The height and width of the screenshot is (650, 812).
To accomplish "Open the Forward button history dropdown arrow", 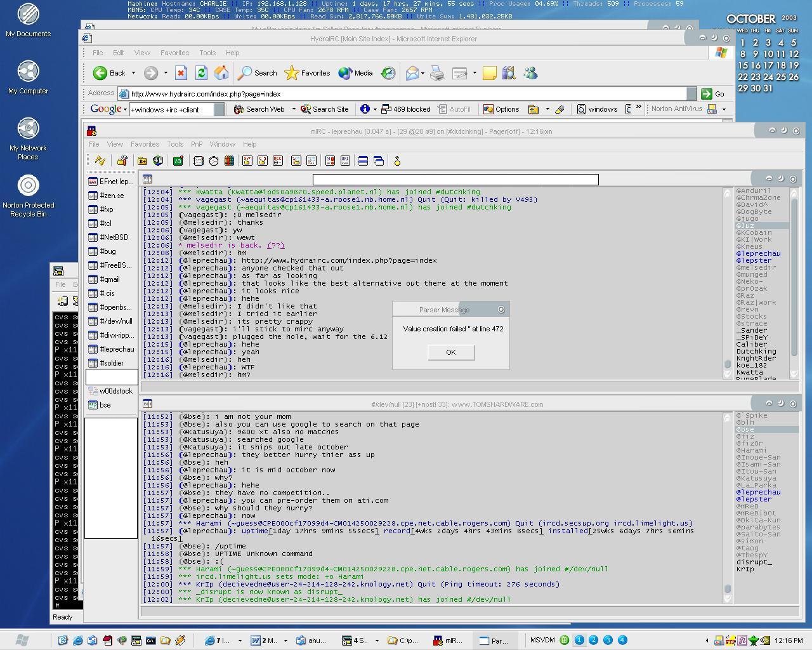I will click(166, 73).
